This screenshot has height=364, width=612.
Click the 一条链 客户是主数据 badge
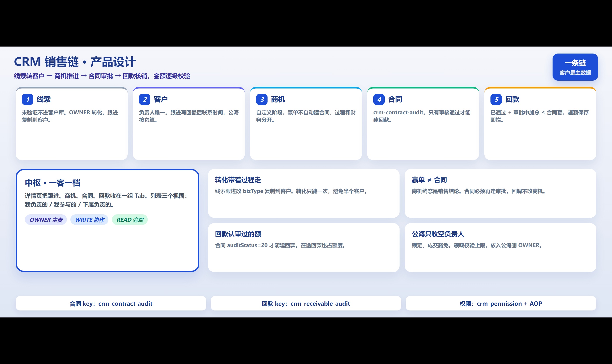(x=575, y=67)
